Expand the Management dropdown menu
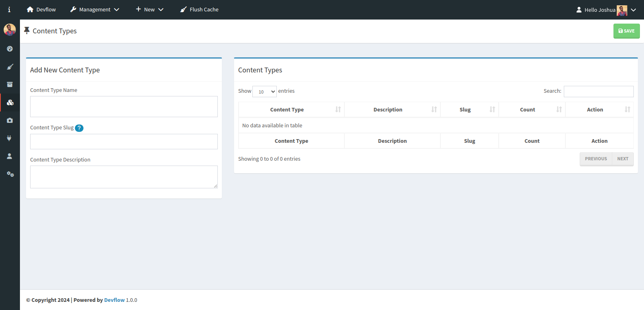 click(94, 10)
